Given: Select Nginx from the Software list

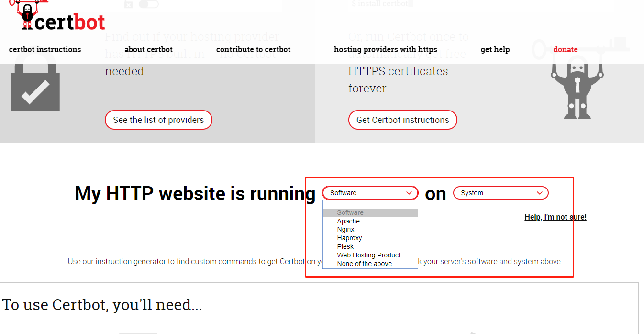Looking at the screenshot, I should [345, 229].
